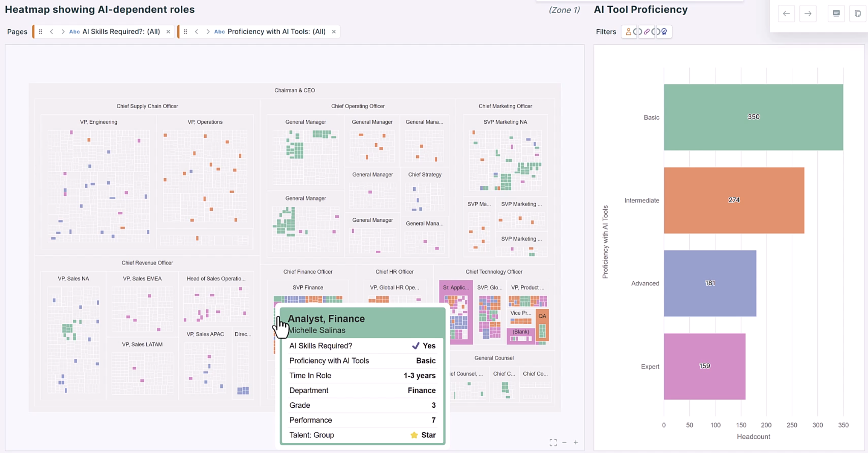Image resolution: width=868 pixels, height=453 pixels.
Task: Click the Basic axis label
Action: [651, 117]
